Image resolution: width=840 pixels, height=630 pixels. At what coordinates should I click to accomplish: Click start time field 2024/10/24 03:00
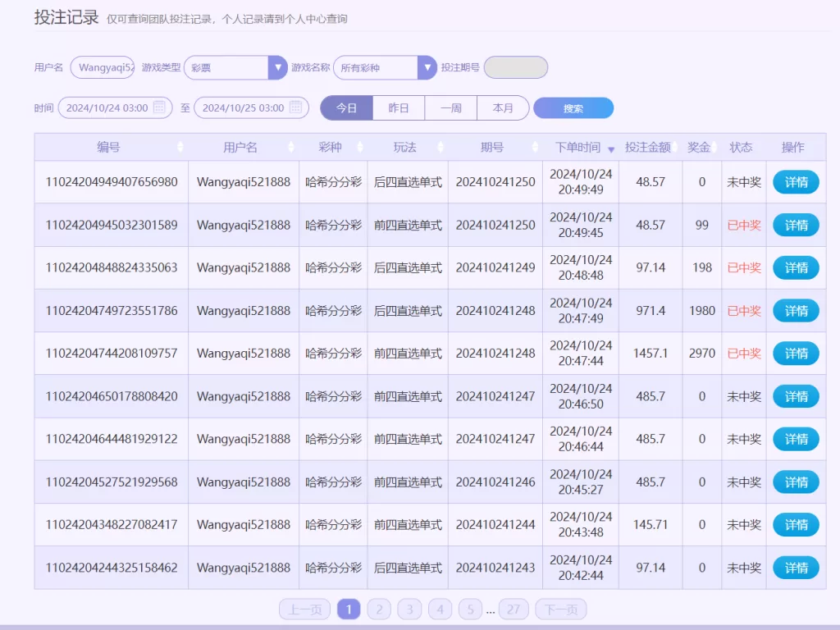click(x=115, y=107)
